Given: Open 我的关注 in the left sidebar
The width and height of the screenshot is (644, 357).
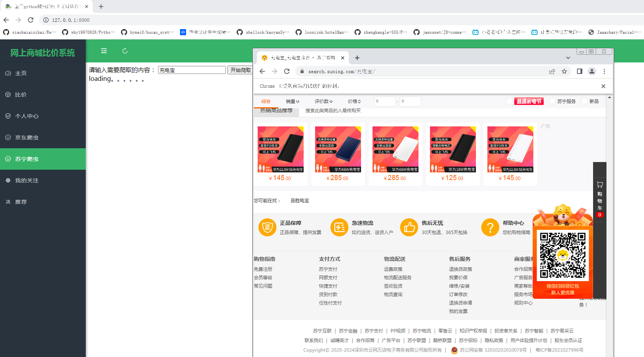Looking at the screenshot, I should 43,180.
